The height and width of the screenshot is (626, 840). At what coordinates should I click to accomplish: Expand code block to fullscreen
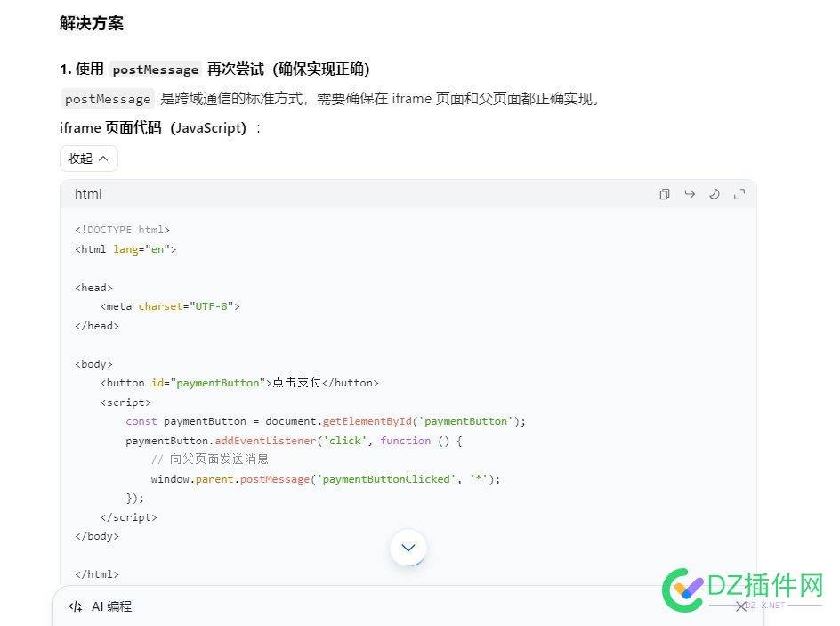click(x=739, y=194)
